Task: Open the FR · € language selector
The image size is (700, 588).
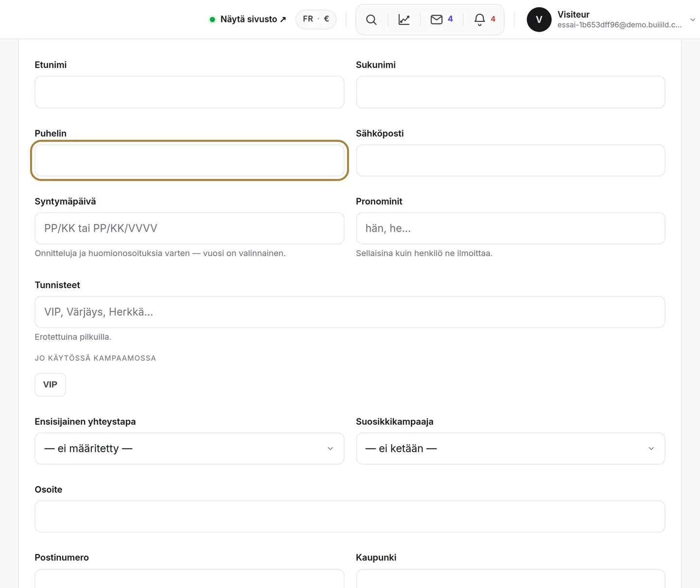Action: [316, 19]
